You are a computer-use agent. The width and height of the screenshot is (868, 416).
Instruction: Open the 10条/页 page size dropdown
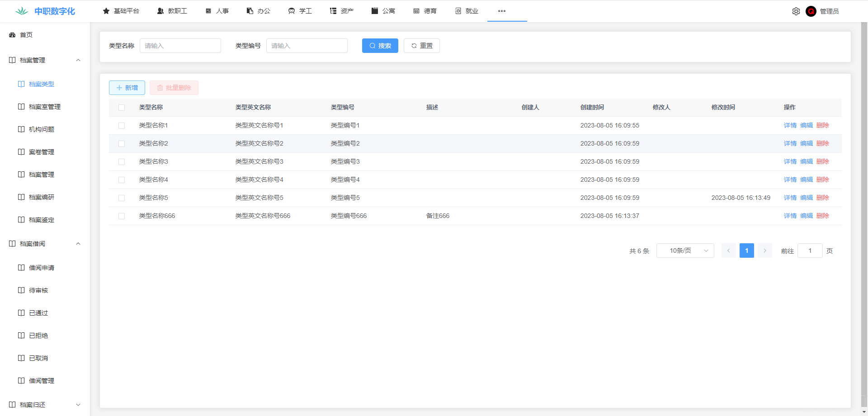click(x=685, y=251)
